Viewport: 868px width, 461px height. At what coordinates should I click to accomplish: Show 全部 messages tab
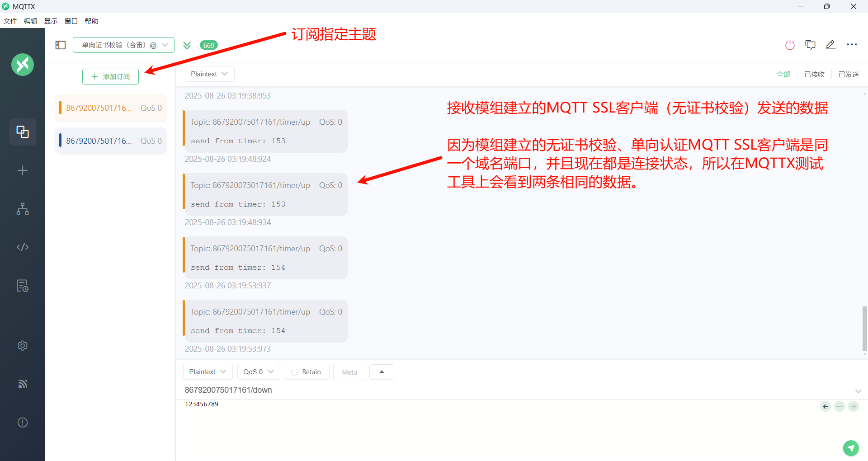tap(783, 74)
